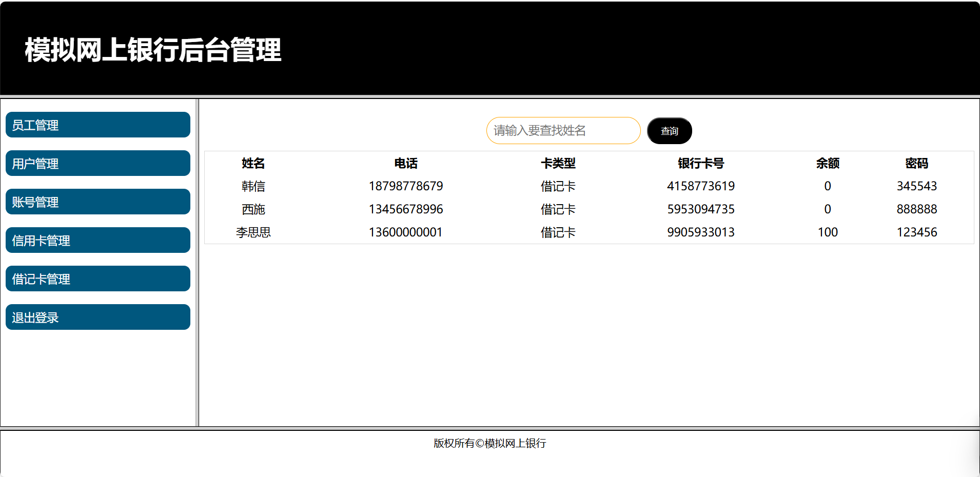Click 借记卡 in 李思思's row
Viewport: 980px width, 477px height.
(x=558, y=232)
